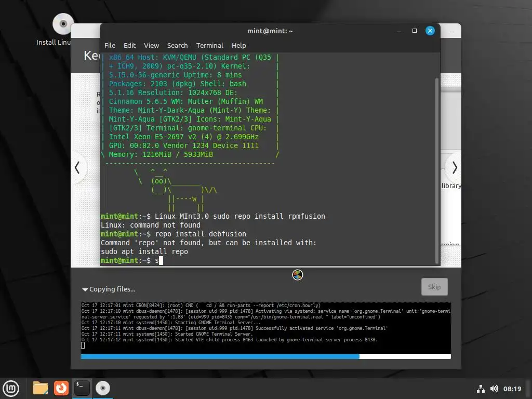This screenshot has width=532, height=399.
Task: Launch Firefox from the taskbar
Action: point(61,389)
